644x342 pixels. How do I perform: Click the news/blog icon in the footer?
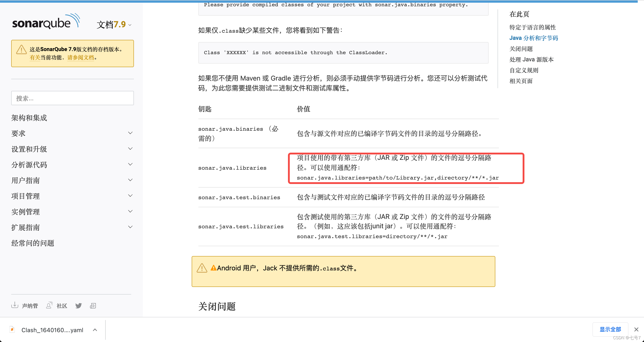tap(93, 305)
